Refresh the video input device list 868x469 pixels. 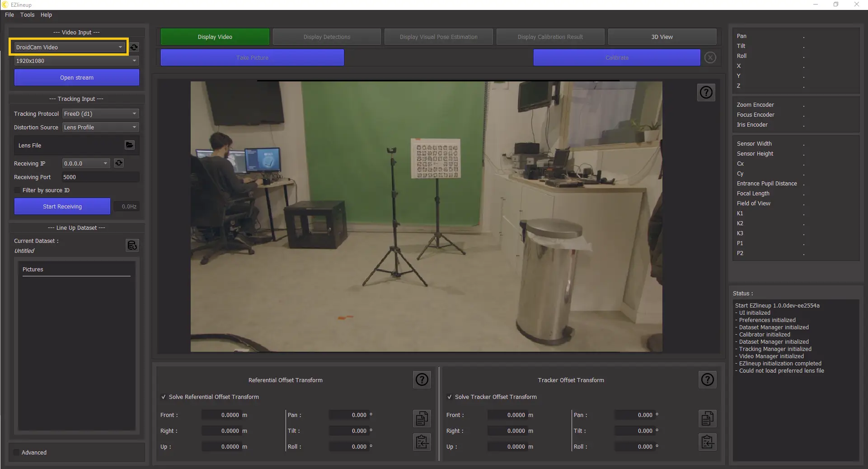tap(134, 47)
